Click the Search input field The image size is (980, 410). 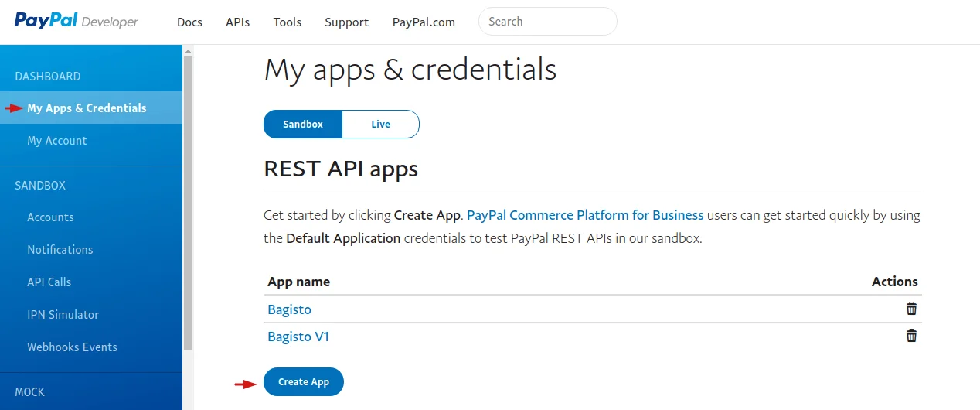point(547,22)
